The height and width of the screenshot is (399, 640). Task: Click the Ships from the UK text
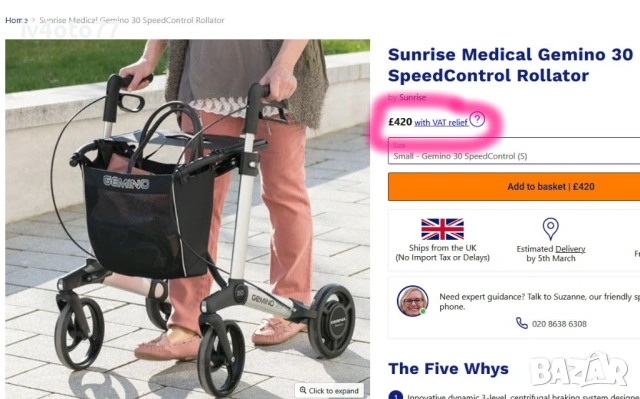[442, 248]
